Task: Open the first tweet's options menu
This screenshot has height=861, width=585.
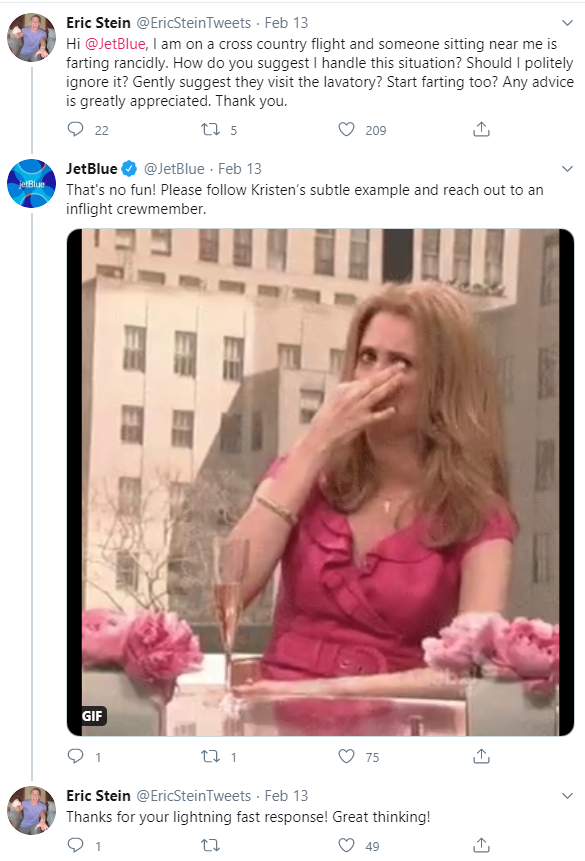Action: point(568,22)
